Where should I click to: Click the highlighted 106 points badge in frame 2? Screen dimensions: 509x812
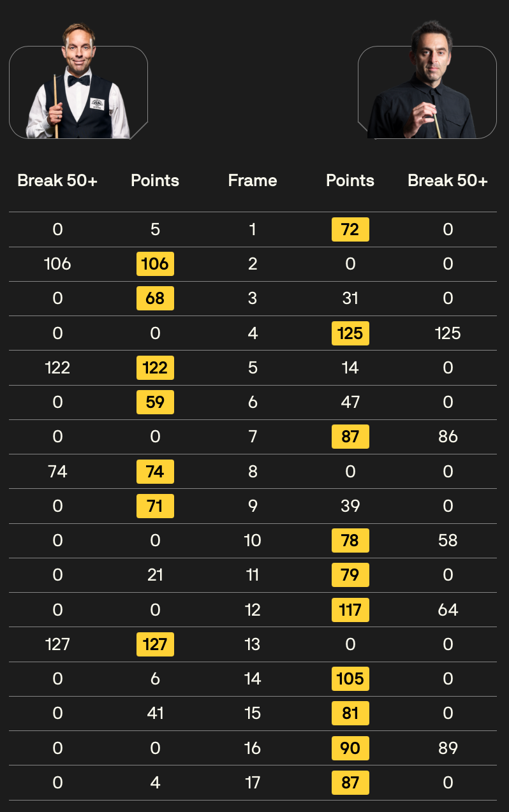click(155, 264)
